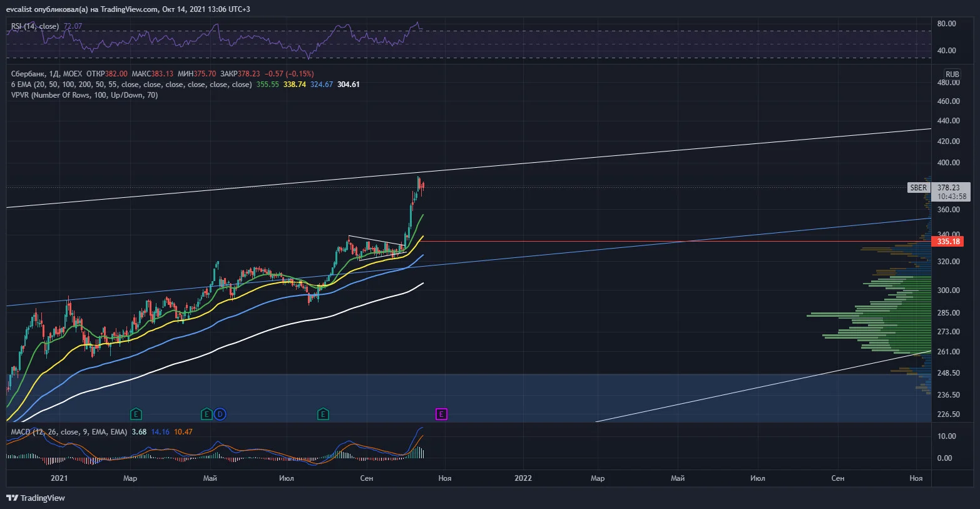Click the evcalist publication header text
The height and width of the screenshot is (509, 980).
click(x=128, y=9)
